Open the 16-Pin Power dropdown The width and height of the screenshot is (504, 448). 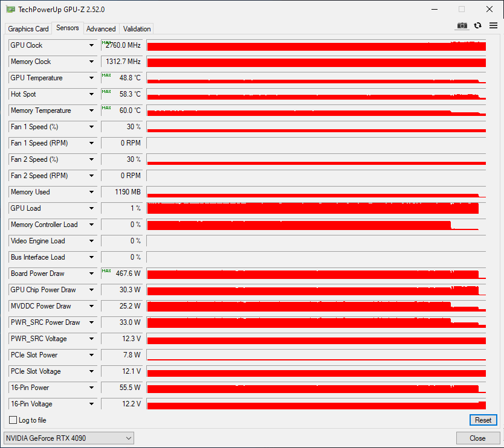click(x=92, y=388)
